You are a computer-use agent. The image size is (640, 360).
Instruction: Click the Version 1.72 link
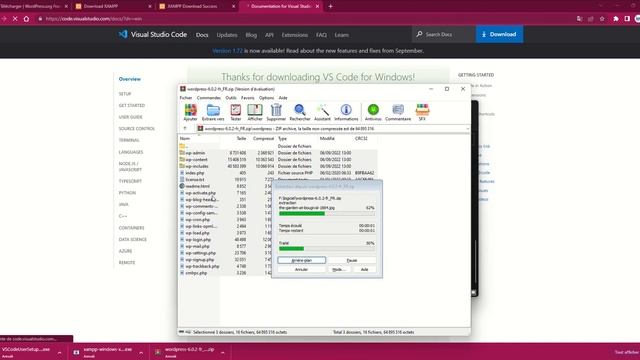pos(227,51)
